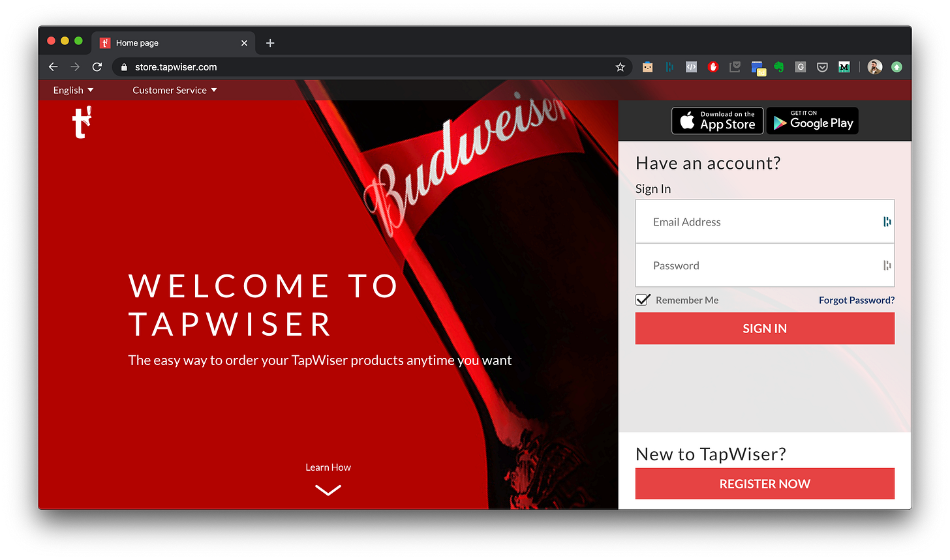This screenshot has height=560, width=950.
Task: Focus the Email Address input field
Action: point(765,222)
